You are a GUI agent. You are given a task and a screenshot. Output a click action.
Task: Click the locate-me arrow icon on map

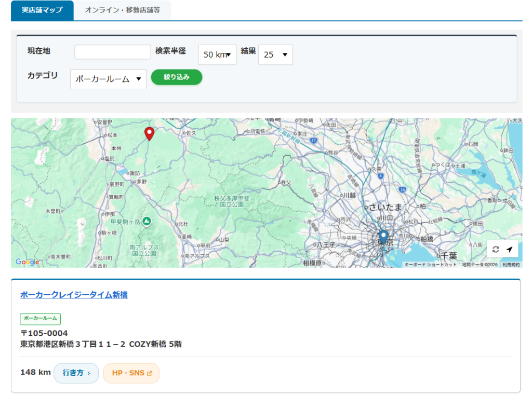[510, 250]
